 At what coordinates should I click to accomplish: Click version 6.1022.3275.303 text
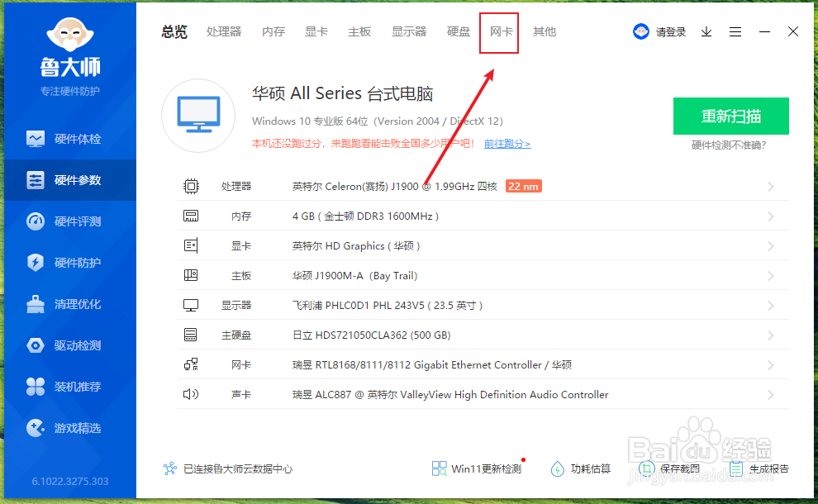[x=70, y=481]
